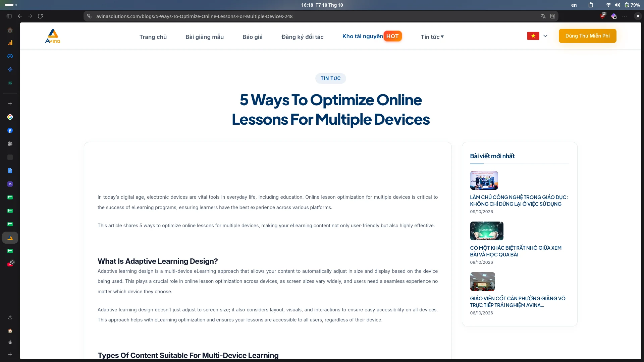Click the Avina logo
Screen dimensions: 644x362
pyautogui.click(x=53, y=36)
